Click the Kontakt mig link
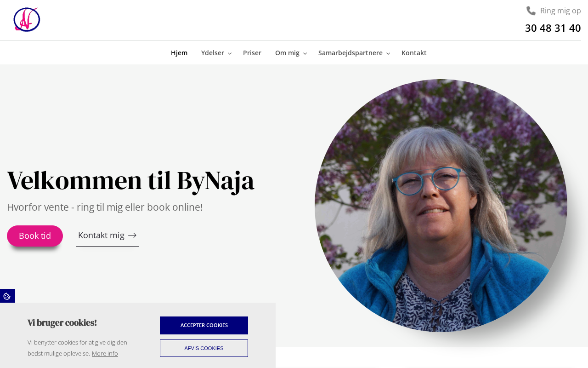The height and width of the screenshot is (368, 588). pos(107,236)
